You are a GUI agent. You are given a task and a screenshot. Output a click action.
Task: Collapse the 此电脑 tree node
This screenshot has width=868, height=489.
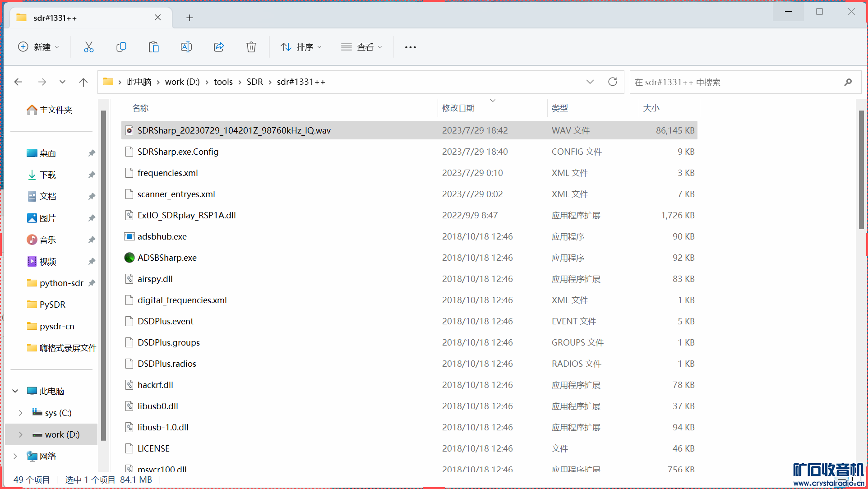click(15, 391)
